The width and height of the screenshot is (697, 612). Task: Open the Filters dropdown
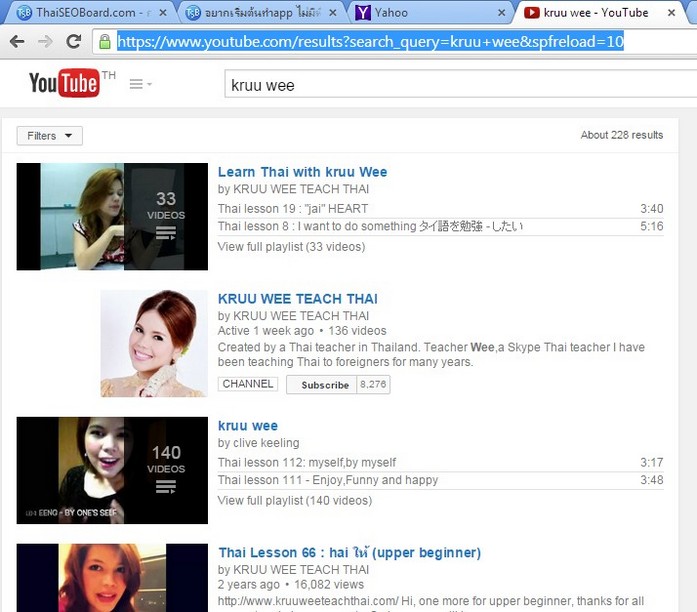pos(49,136)
